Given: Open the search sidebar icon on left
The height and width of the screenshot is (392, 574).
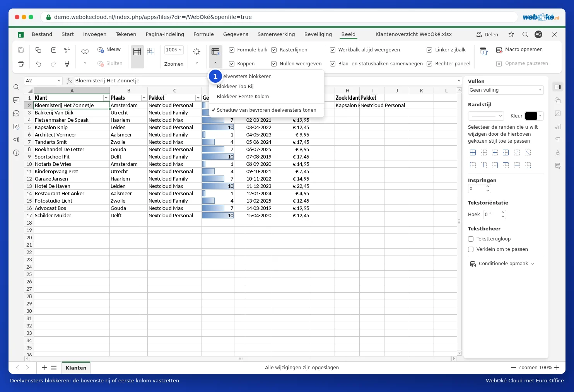Looking at the screenshot, I should click(x=16, y=87).
